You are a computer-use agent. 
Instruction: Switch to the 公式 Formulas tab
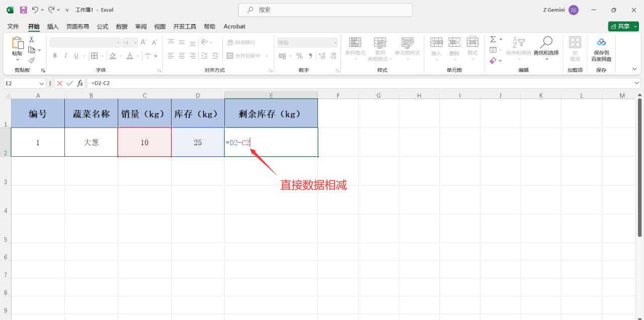[103, 26]
